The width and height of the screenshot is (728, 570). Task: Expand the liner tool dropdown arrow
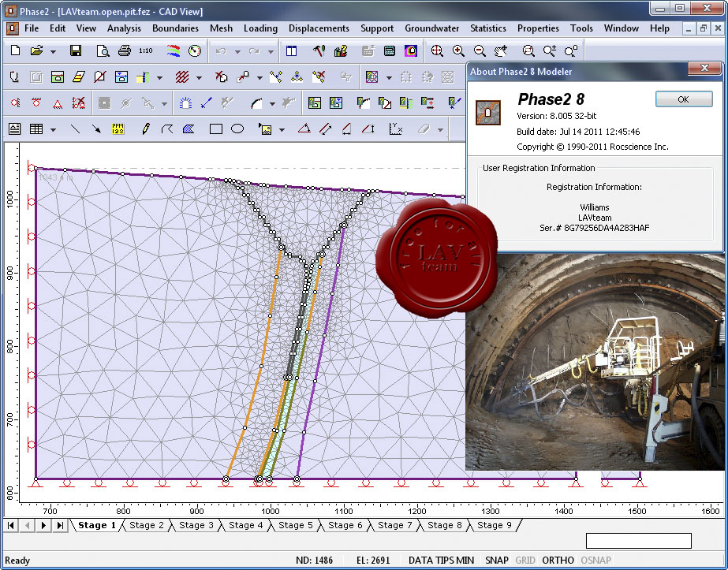pyautogui.click(x=273, y=103)
